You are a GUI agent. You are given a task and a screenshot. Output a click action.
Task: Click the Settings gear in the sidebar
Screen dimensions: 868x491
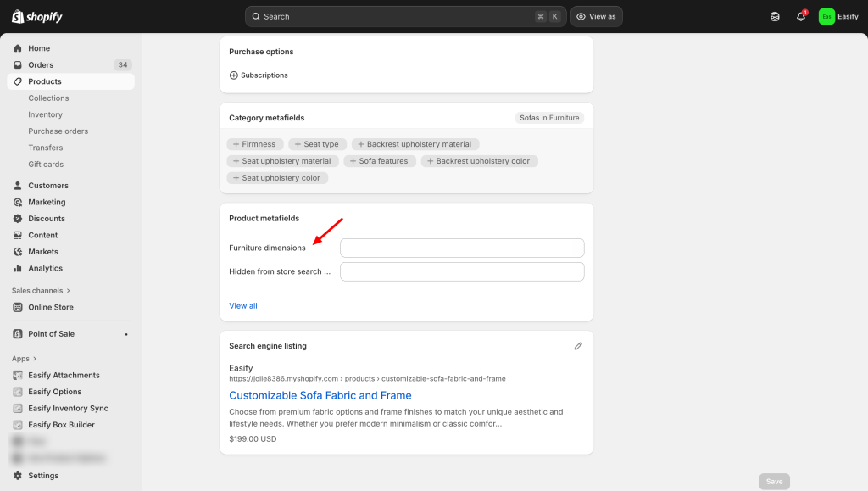(42, 476)
